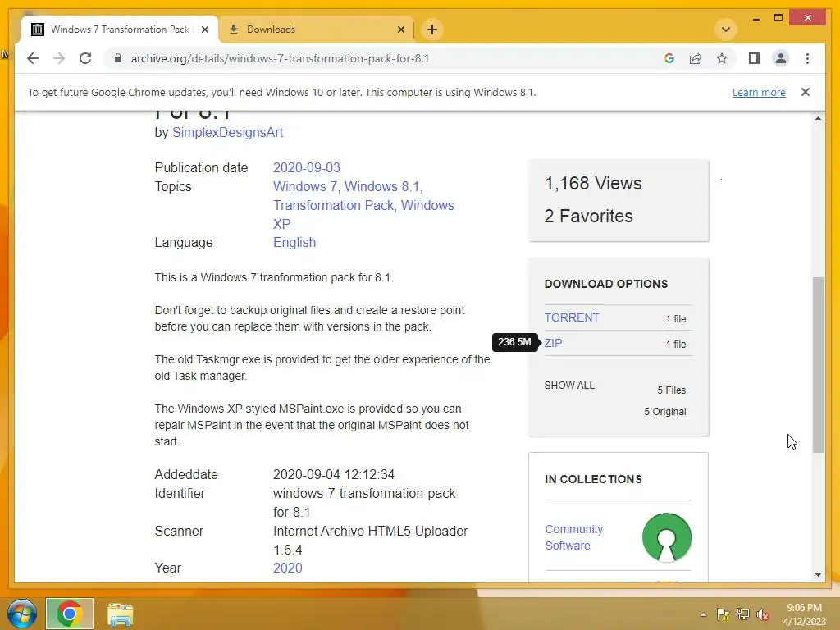Go back to the previous page
The width and height of the screenshot is (840, 630).
33,58
